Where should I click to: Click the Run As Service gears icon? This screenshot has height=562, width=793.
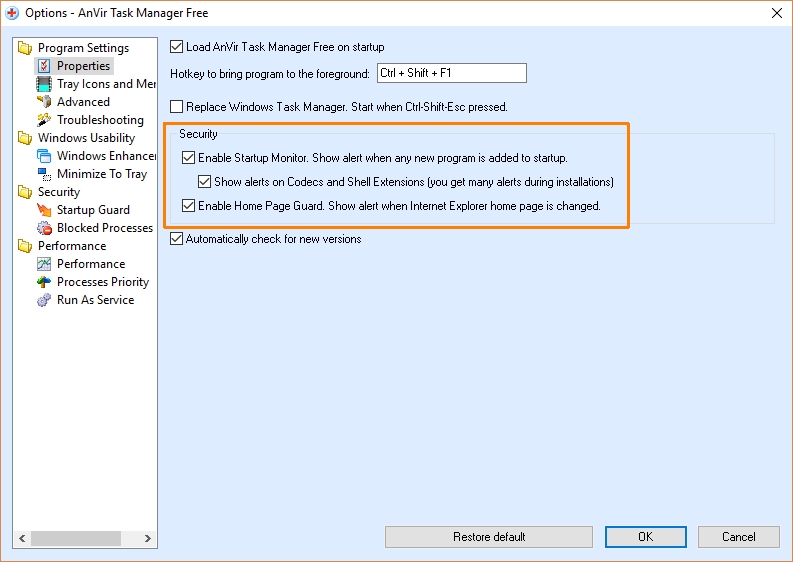[44, 300]
